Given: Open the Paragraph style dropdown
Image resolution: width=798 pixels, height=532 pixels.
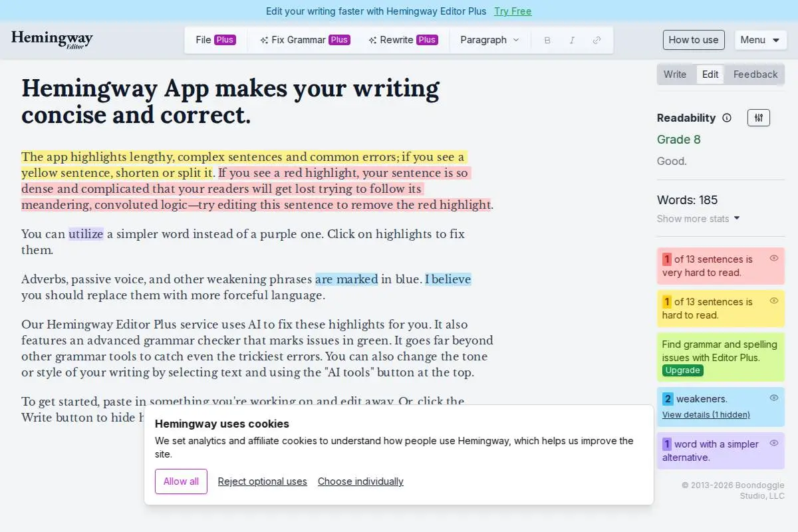Looking at the screenshot, I should pos(489,40).
